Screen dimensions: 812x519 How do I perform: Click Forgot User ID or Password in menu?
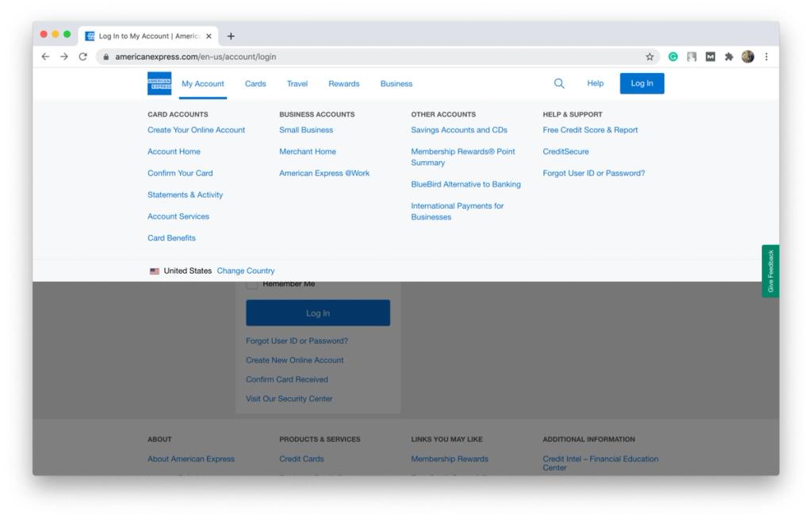[594, 173]
